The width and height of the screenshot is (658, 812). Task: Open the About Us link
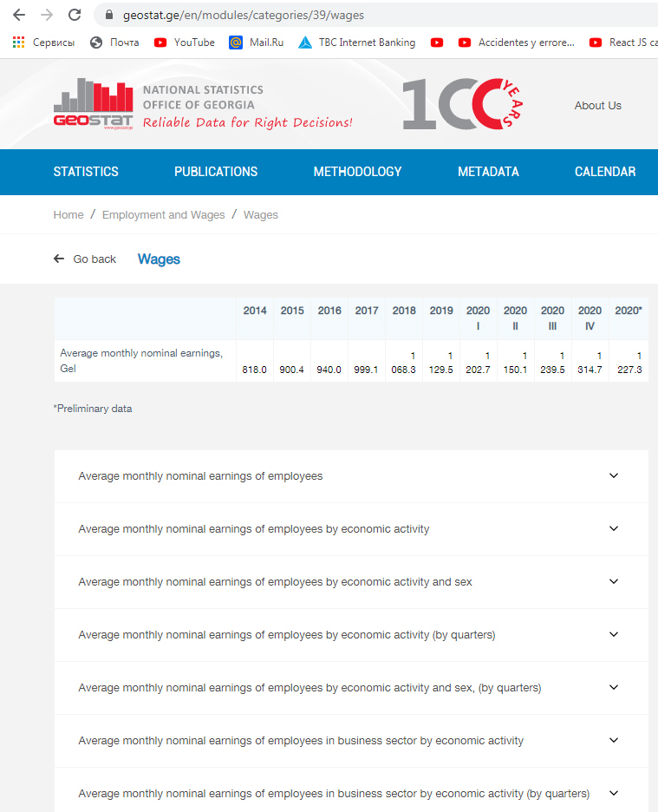[597, 106]
